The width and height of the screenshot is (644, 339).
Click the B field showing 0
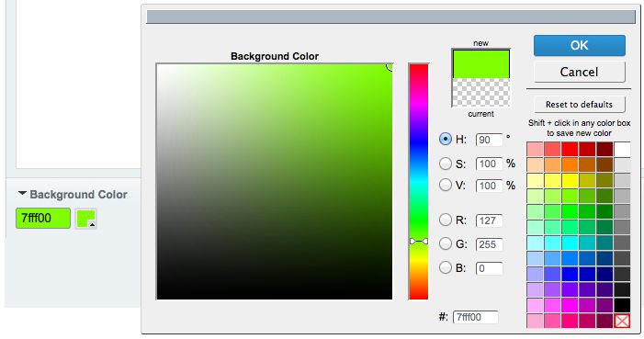[x=489, y=268]
